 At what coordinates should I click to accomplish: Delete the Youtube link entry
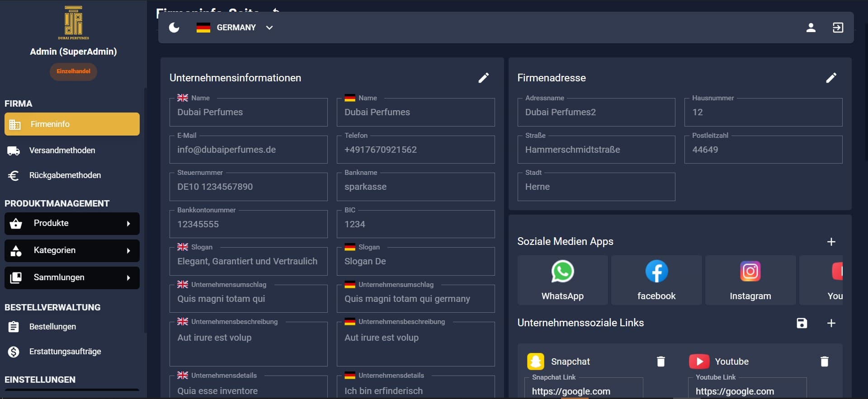(x=824, y=361)
